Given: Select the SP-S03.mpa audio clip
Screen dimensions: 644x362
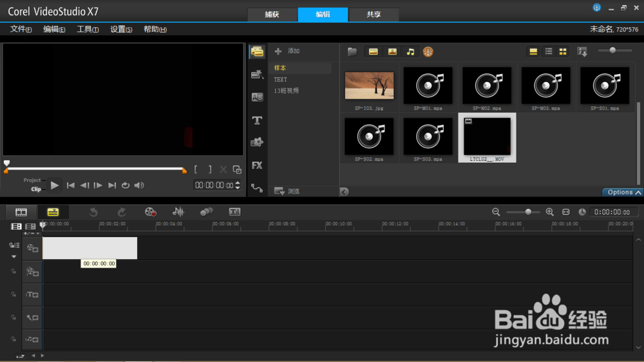Looking at the screenshot, I should [x=428, y=137].
